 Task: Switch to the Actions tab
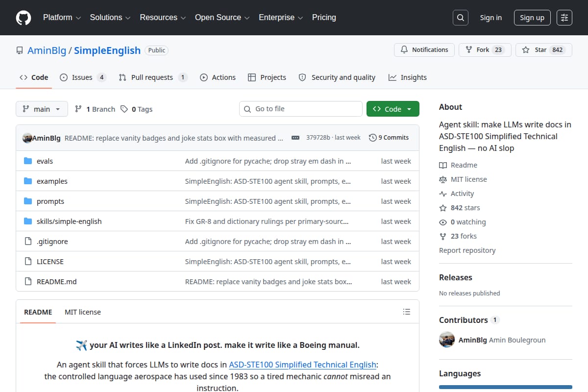pos(218,77)
